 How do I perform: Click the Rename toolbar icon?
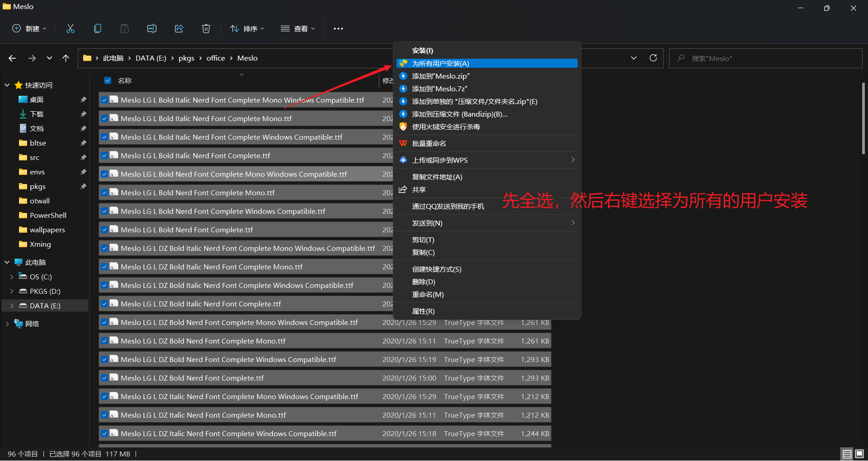click(x=151, y=28)
